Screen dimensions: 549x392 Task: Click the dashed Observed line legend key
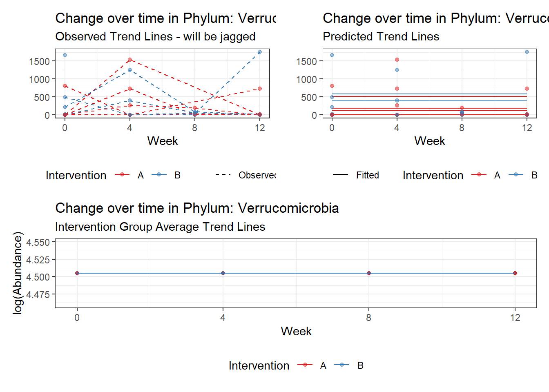pos(223,175)
